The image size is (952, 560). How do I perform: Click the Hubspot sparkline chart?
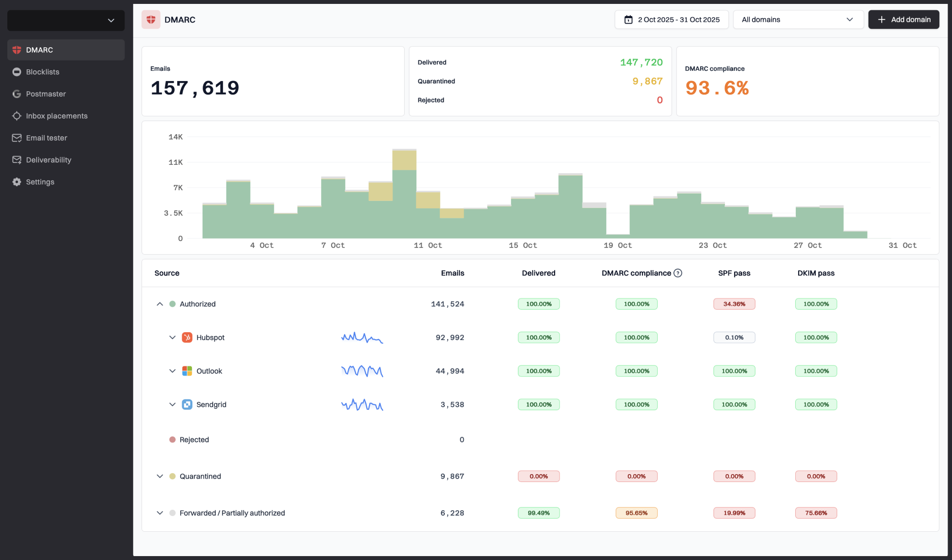pos(362,338)
